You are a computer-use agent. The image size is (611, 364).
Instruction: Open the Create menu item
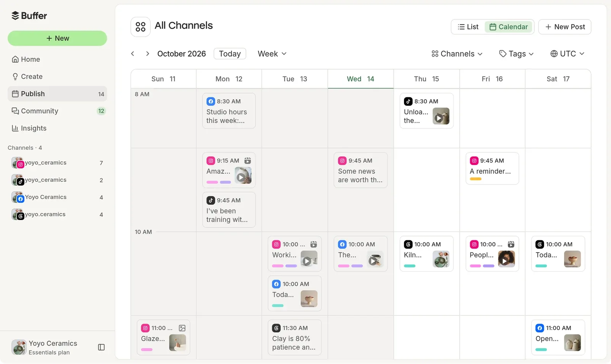pos(57,76)
